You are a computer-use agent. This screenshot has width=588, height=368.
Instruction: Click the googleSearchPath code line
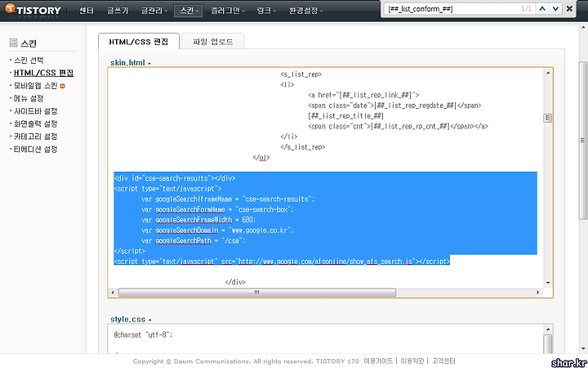point(194,240)
